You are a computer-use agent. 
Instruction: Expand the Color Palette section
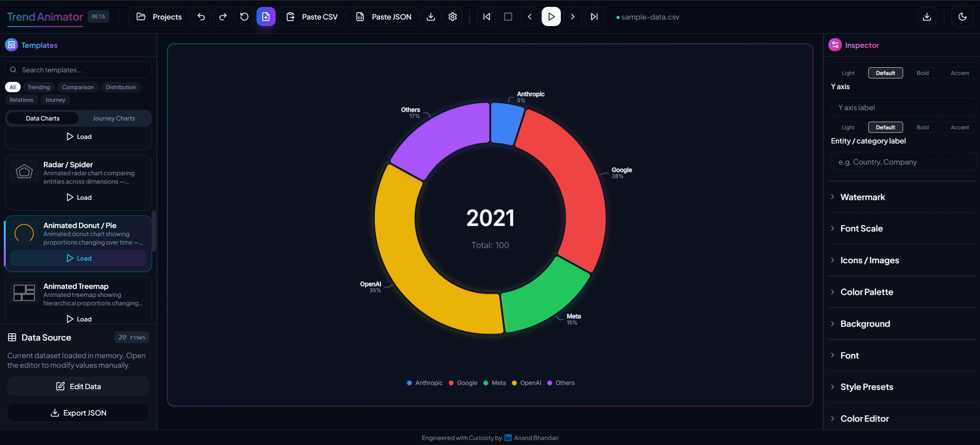(x=866, y=292)
